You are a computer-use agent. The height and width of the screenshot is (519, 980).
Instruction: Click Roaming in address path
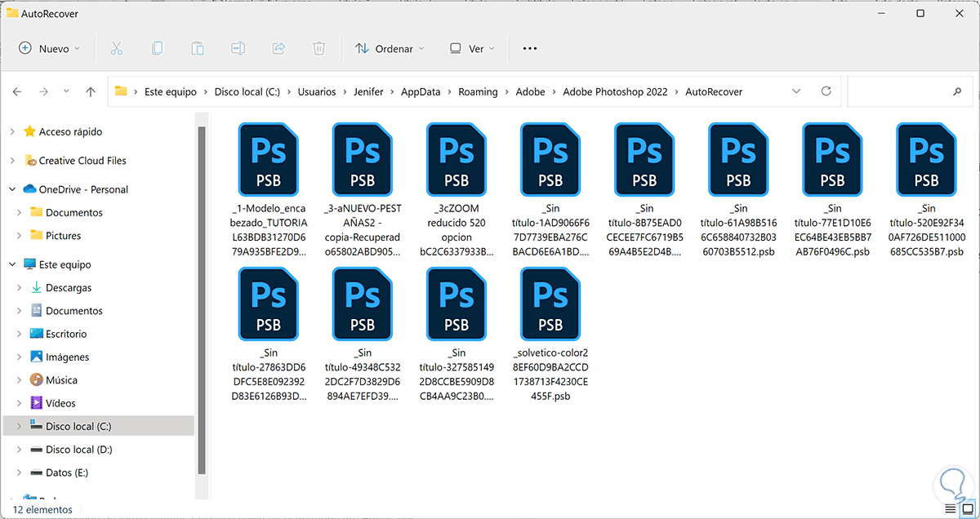(478, 92)
